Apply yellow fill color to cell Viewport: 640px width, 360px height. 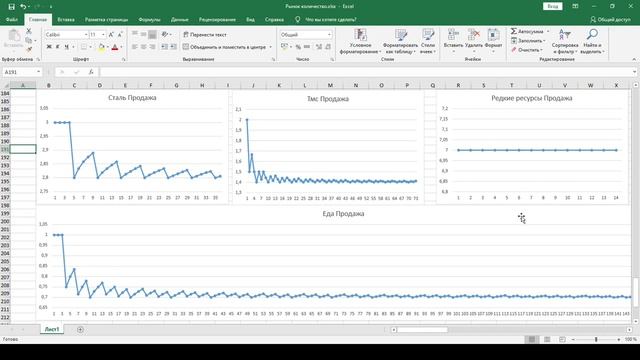(102, 47)
